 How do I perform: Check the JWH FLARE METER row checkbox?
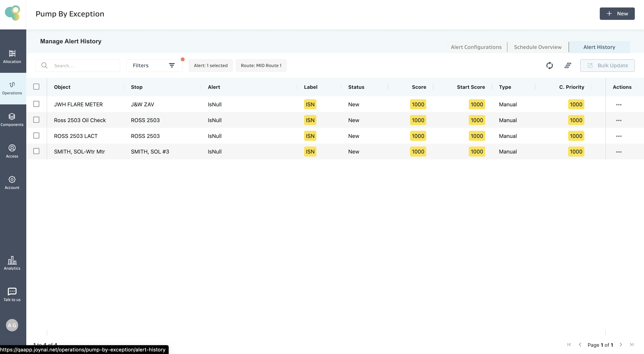pyautogui.click(x=36, y=104)
